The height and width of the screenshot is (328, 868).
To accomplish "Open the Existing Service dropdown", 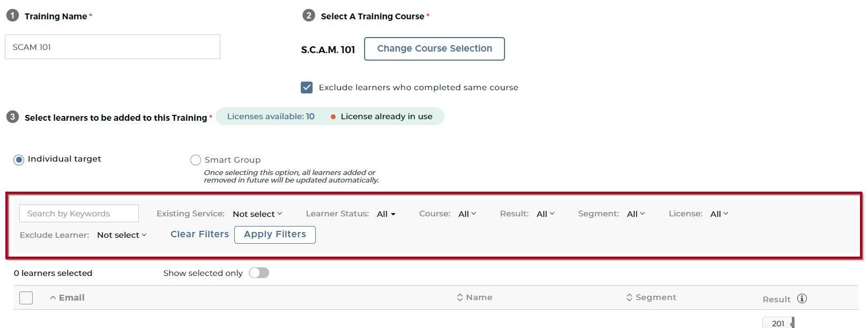I will pyautogui.click(x=257, y=214).
